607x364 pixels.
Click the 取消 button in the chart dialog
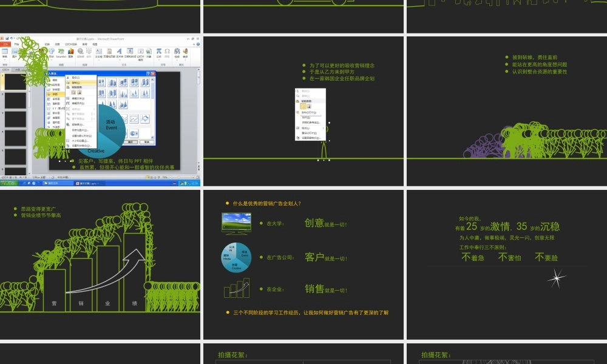[x=146, y=142]
